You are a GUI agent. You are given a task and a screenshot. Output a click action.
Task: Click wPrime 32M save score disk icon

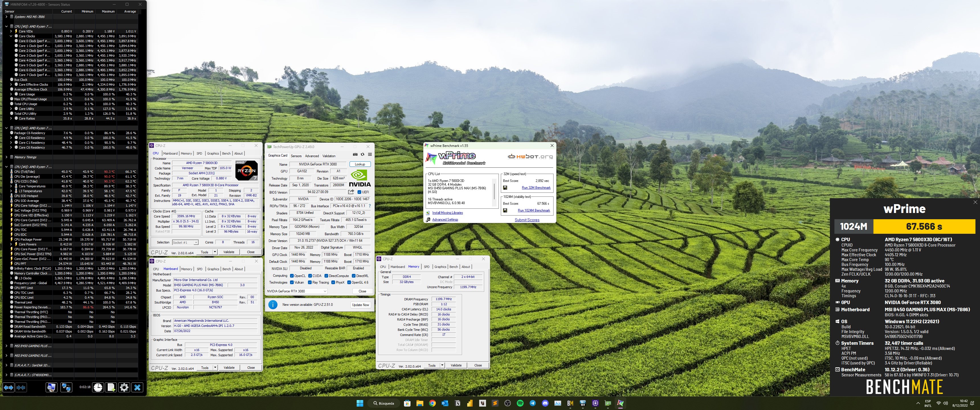505,188
